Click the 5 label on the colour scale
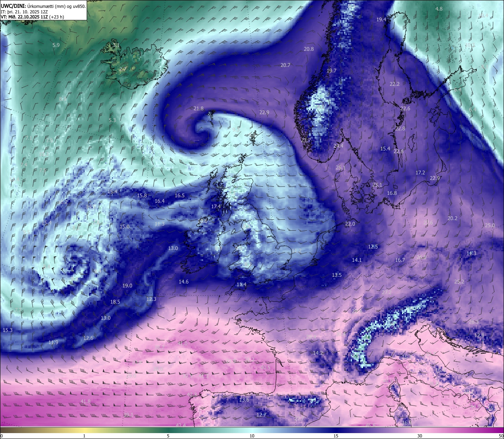Screen dimensions: 504x439 [x=168, y=436]
